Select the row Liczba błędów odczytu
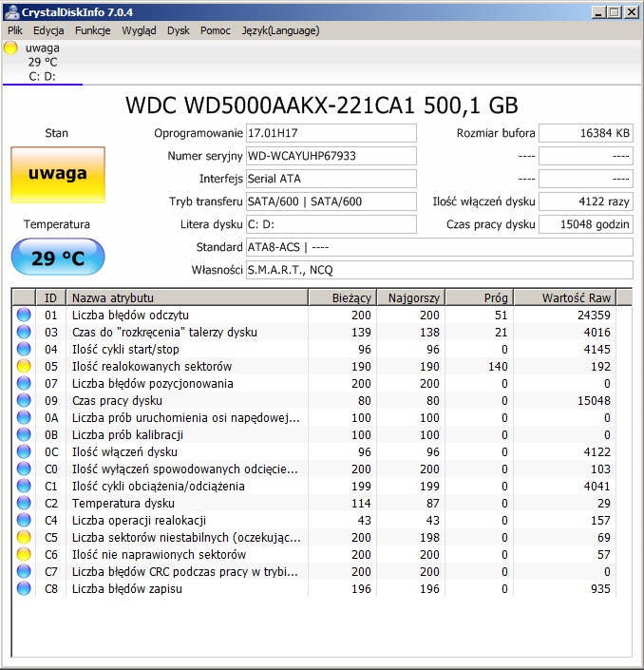644x670 pixels. (313, 315)
